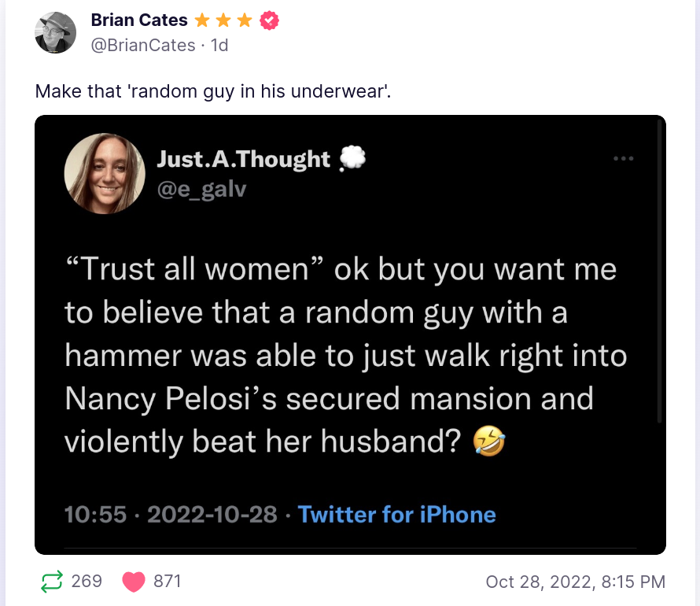Like the post with the heart icon

pos(134,582)
